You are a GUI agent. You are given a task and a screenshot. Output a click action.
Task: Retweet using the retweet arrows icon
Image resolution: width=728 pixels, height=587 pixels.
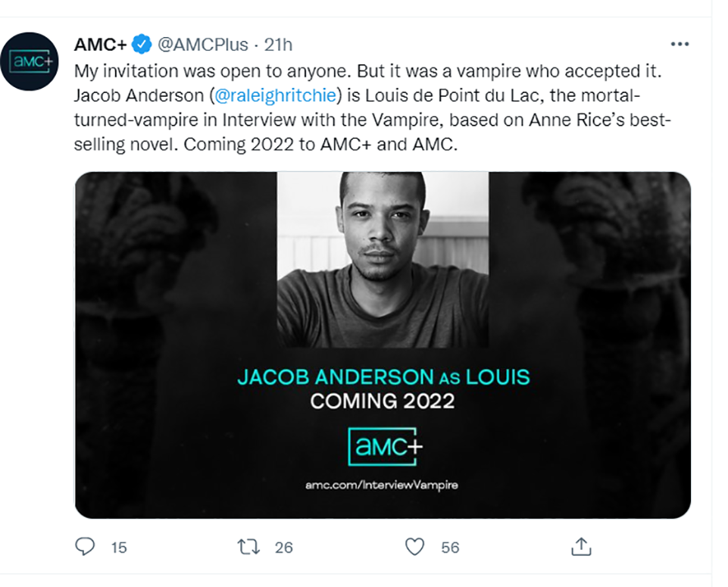pos(249,547)
